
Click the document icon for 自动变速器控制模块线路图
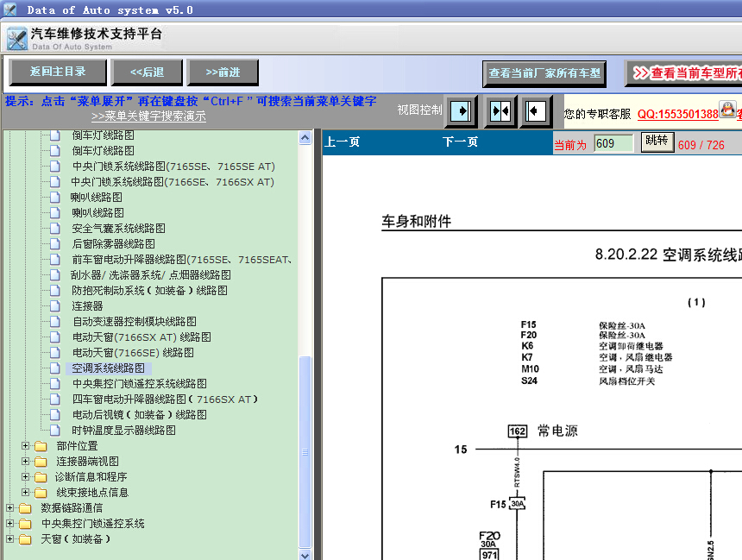55,322
